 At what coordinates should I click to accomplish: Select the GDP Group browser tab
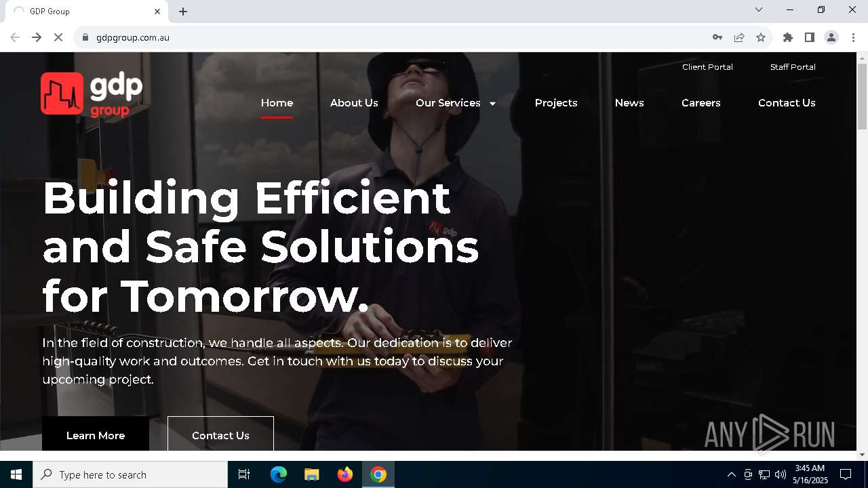85,12
